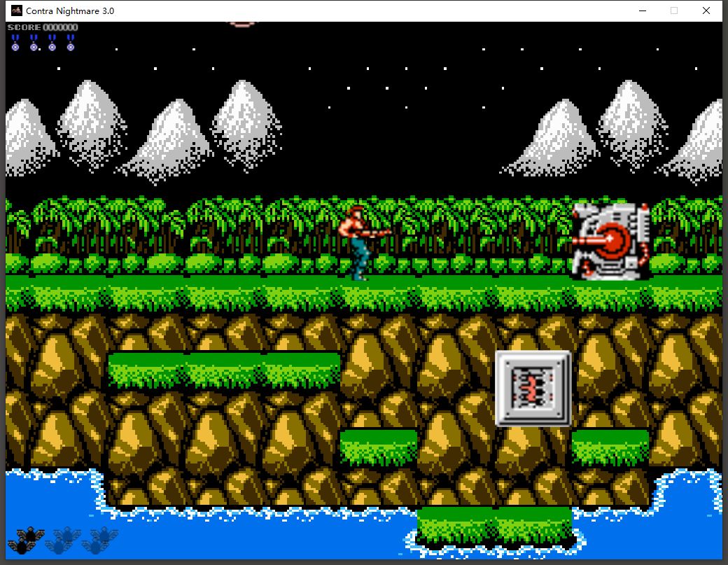Click the rightmost faded eagle emblem

[x=100, y=540]
